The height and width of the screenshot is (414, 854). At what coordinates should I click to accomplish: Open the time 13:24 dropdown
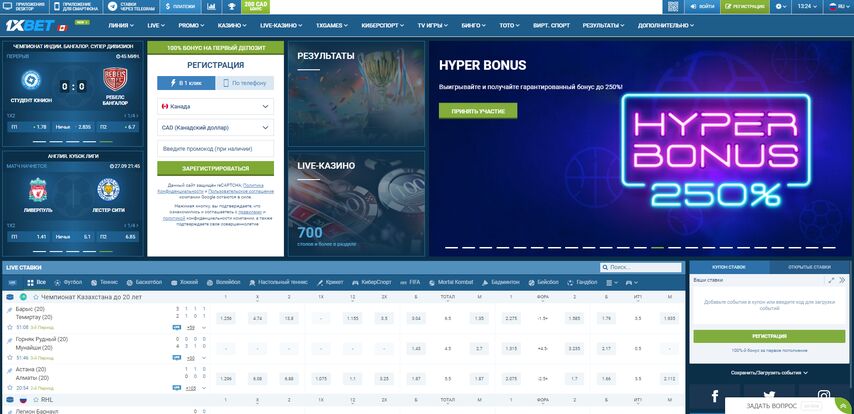807,7
